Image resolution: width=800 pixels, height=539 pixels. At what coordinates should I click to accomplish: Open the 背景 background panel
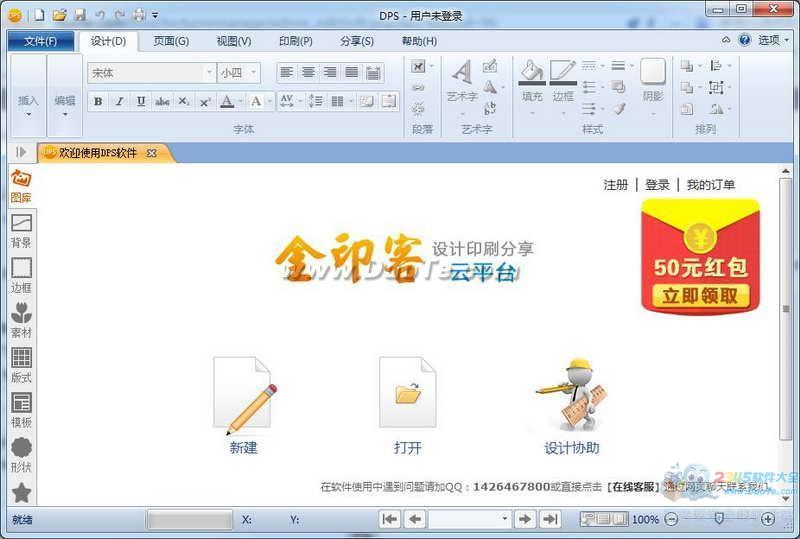21,231
